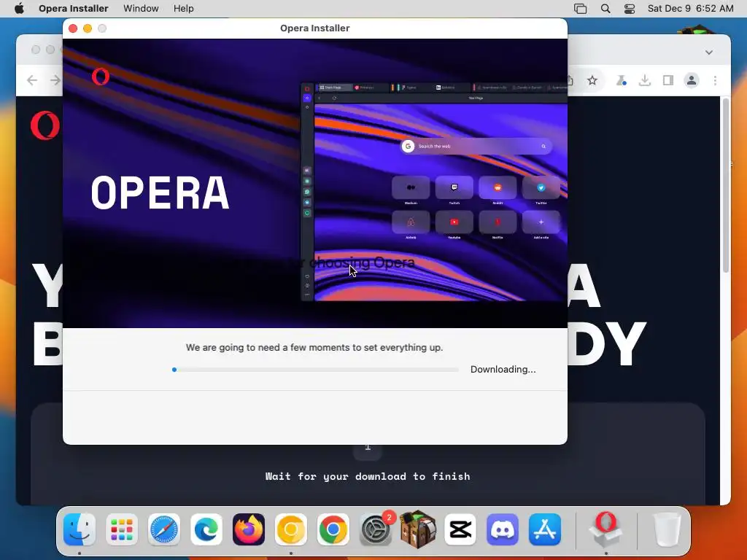
Task: Close the Opera Installer window
Action: [x=73, y=28]
